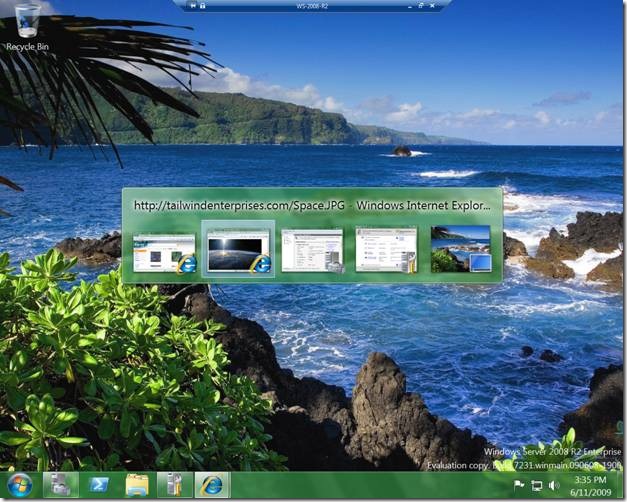Click the volume speaker tray icon
This screenshot has width=627, height=502.
553,485
